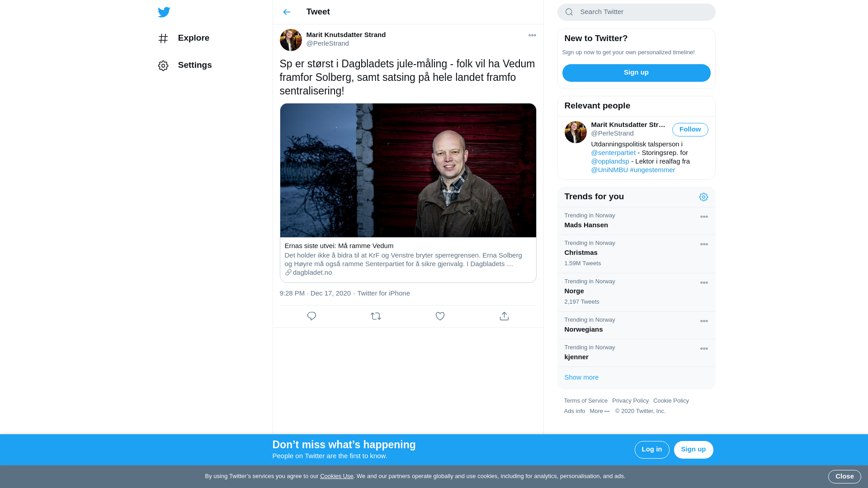Click Twitter for iPhone source link
This screenshot has width=868, height=488.
coord(383,293)
